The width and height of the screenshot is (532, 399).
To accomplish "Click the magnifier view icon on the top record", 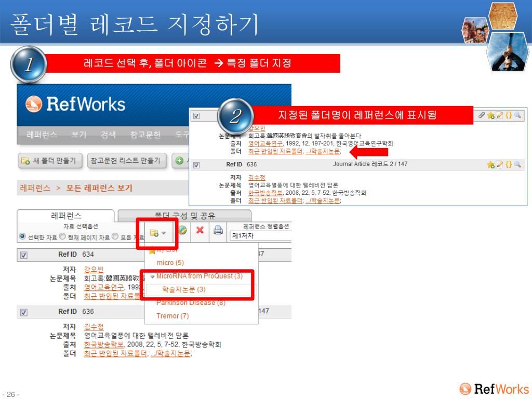I will tap(517, 115).
